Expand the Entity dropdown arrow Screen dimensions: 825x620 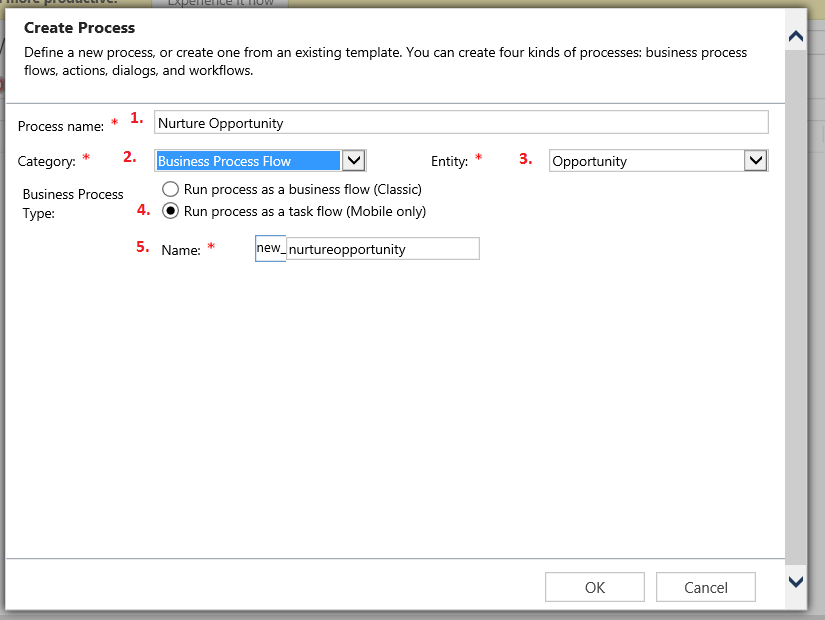click(756, 161)
